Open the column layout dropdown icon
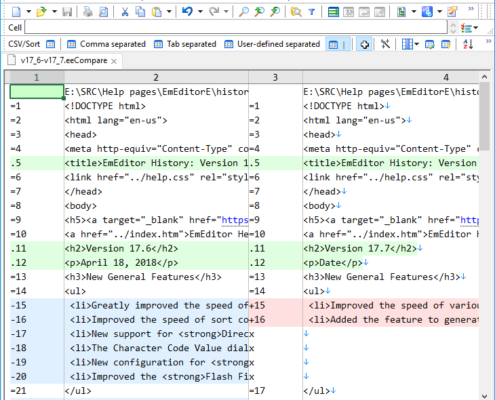495x400 pixels. (x=410, y=44)
